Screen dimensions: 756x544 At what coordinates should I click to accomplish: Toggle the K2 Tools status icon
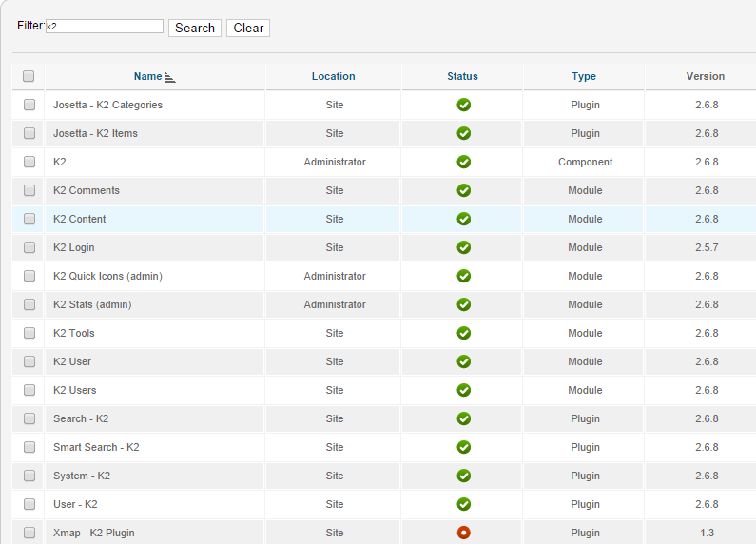(463, 333)
